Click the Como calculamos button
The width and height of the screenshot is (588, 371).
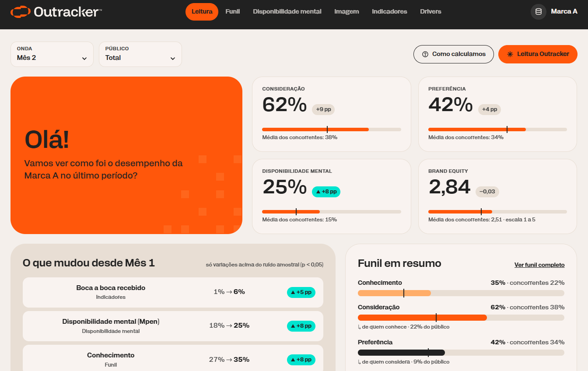[454, 54]
